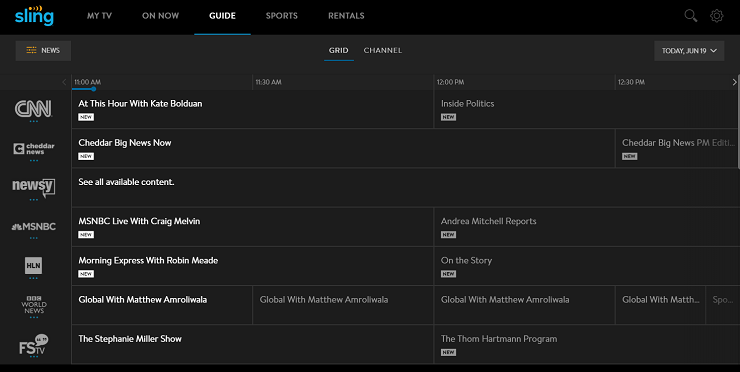Open the Rentals tab
The width and height of the screenshot is (740, 372).
346,16
